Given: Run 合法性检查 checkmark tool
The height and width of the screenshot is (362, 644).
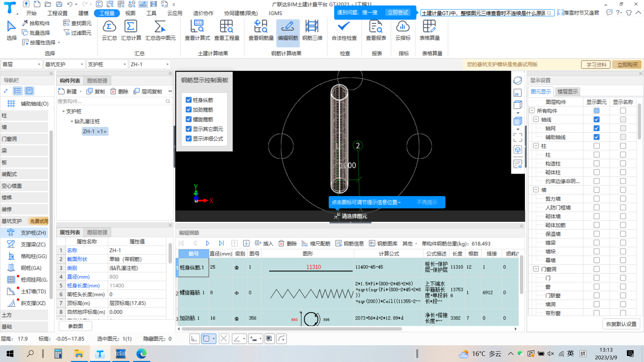Looking at the screenshot, I should 344,30.
